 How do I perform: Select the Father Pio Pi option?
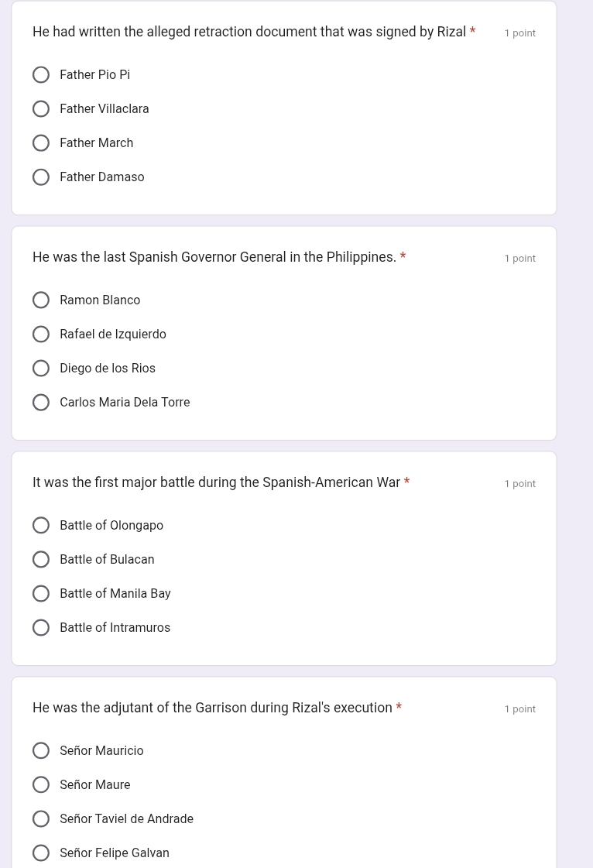(41, 75)
